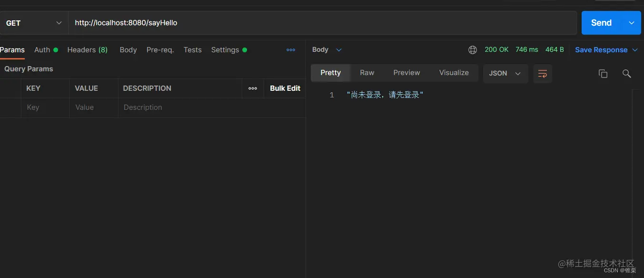The image size is (644, 278).
Task: Open the request Body tab
Action: pyautogui.click(x=128, y=50)
